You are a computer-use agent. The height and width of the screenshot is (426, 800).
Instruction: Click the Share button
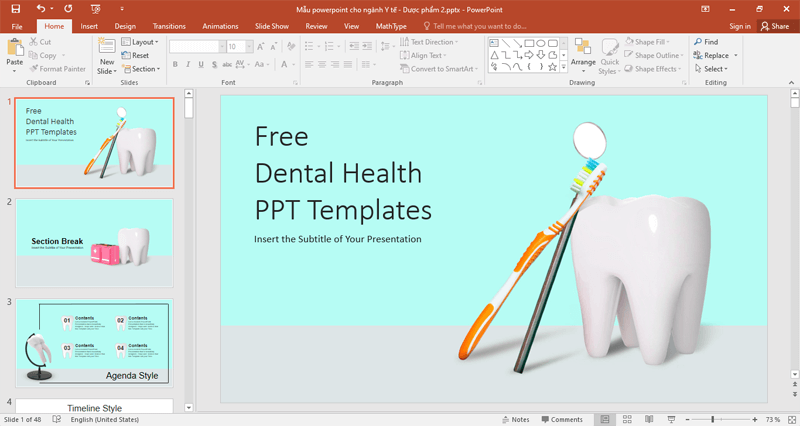pos(774,26)
